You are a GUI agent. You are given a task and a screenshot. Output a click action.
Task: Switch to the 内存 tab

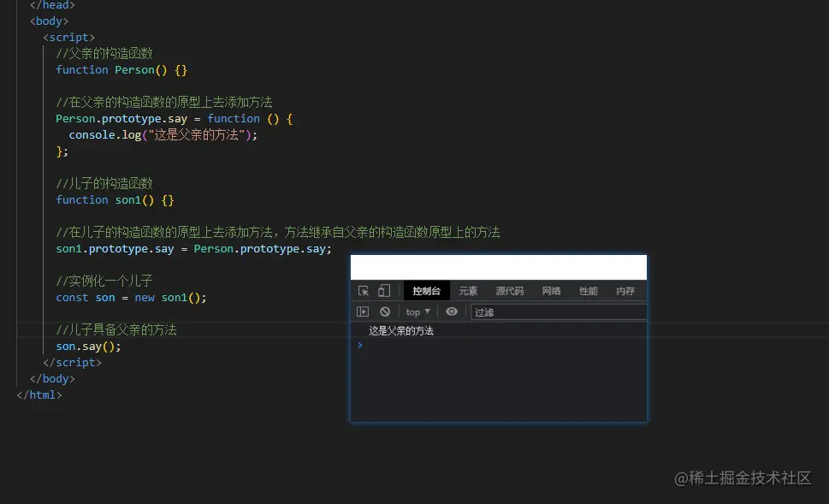click(x=625, y=291)
